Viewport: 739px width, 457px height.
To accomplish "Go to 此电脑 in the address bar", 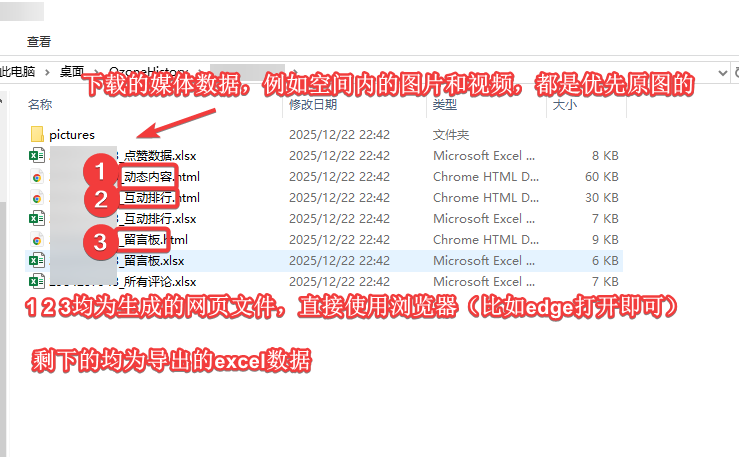I will (x=17, y=71).
